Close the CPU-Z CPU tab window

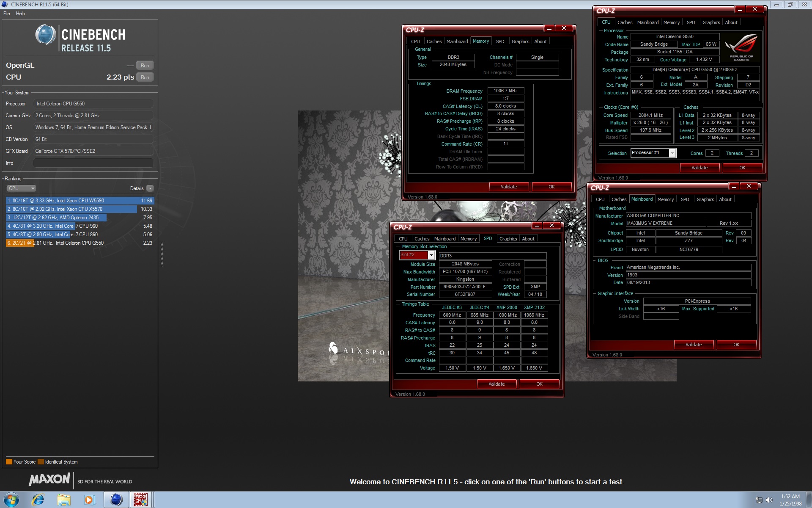click(x=754, y=9)
